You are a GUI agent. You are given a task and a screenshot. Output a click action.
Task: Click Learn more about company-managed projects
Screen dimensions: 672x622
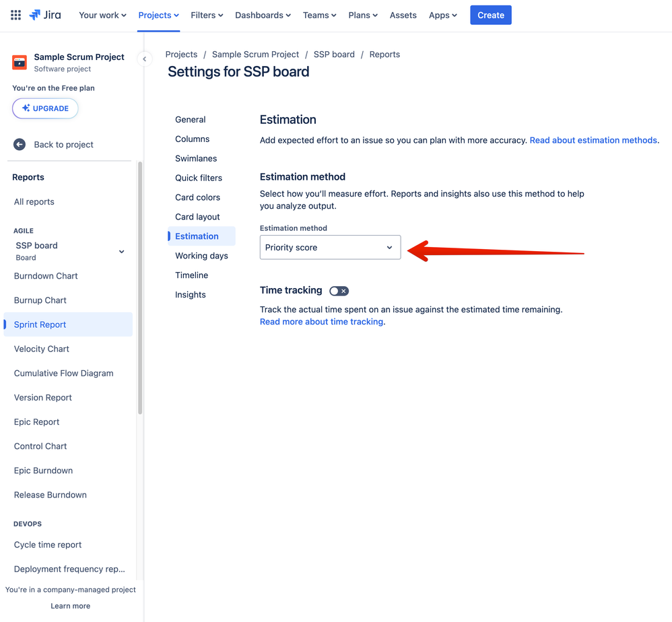(x=70, y=606)
